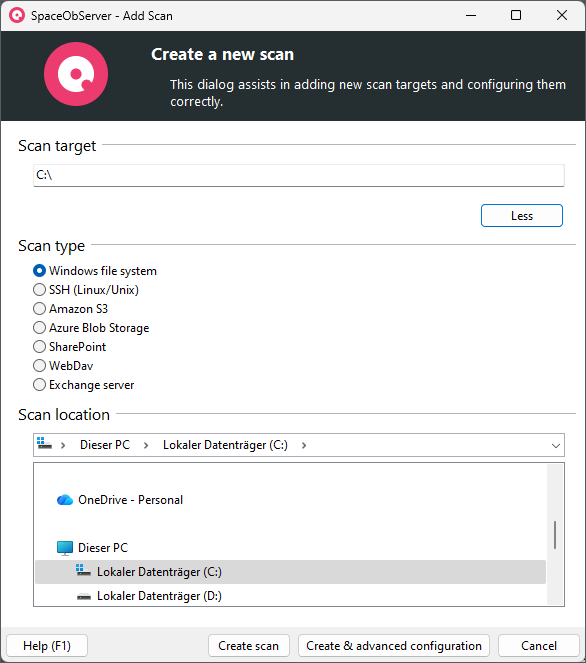The image size is (586, 663).
Task: Pick the SharePoint scan type
Action: 39,347
